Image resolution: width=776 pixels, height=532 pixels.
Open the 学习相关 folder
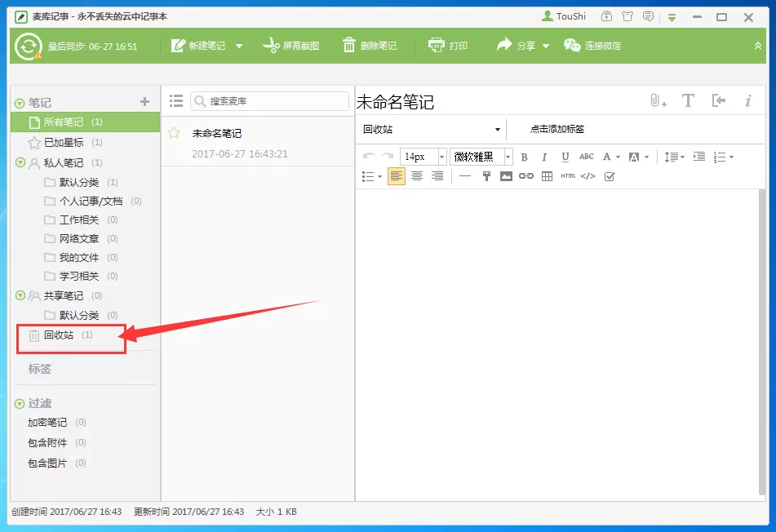click(x=81, y=276)
